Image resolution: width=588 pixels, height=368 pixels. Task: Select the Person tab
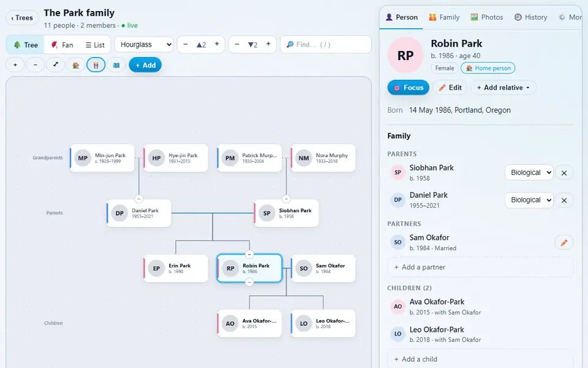point(401,17)
